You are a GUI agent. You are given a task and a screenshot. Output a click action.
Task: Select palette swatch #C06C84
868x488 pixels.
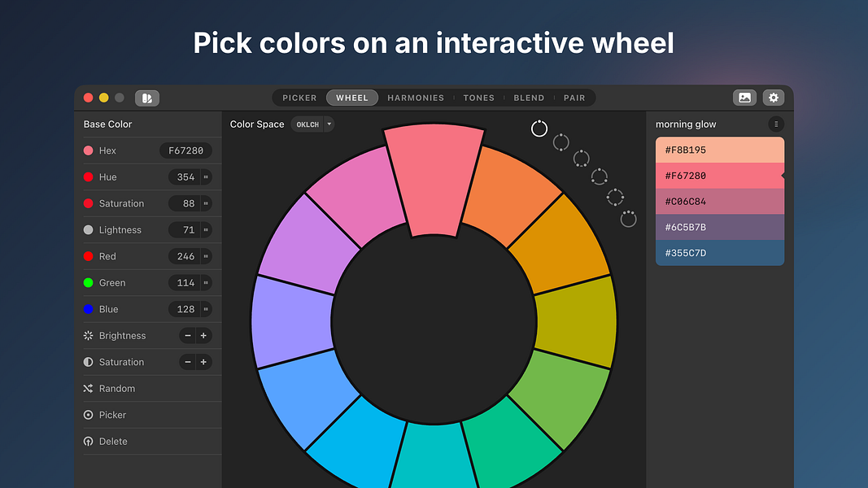pos(720,202)
